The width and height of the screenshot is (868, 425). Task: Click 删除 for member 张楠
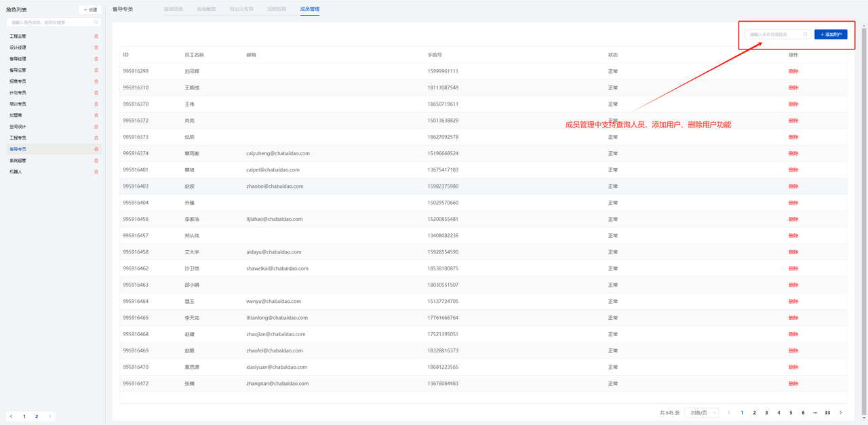(793, 384)
